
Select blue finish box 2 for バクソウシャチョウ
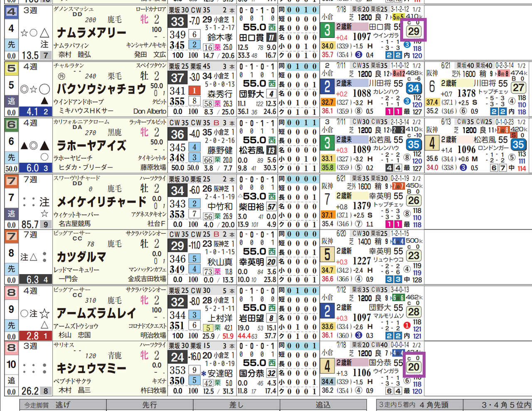point(328,87)
